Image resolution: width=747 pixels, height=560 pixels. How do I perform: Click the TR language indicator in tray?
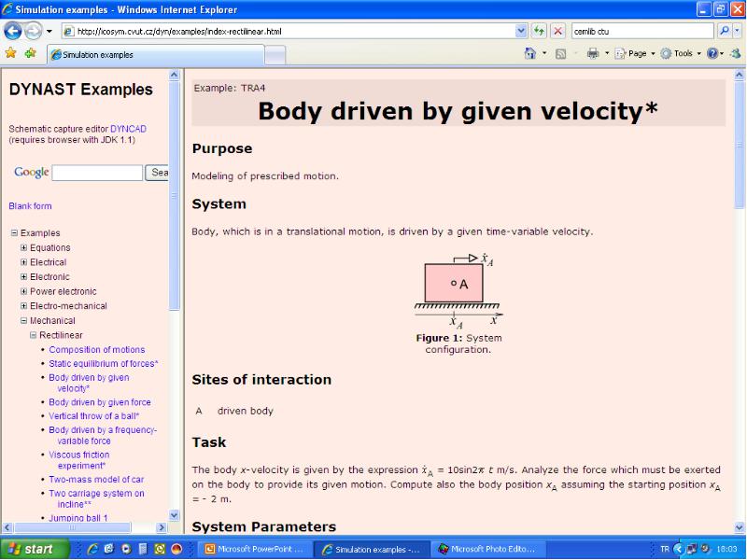click(665, 549)
